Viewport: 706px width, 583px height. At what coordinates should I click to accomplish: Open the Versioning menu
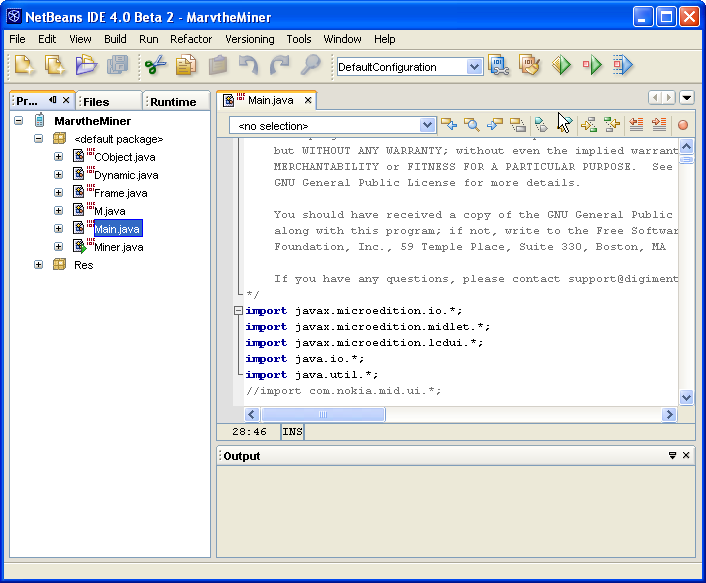coord(250,39)
